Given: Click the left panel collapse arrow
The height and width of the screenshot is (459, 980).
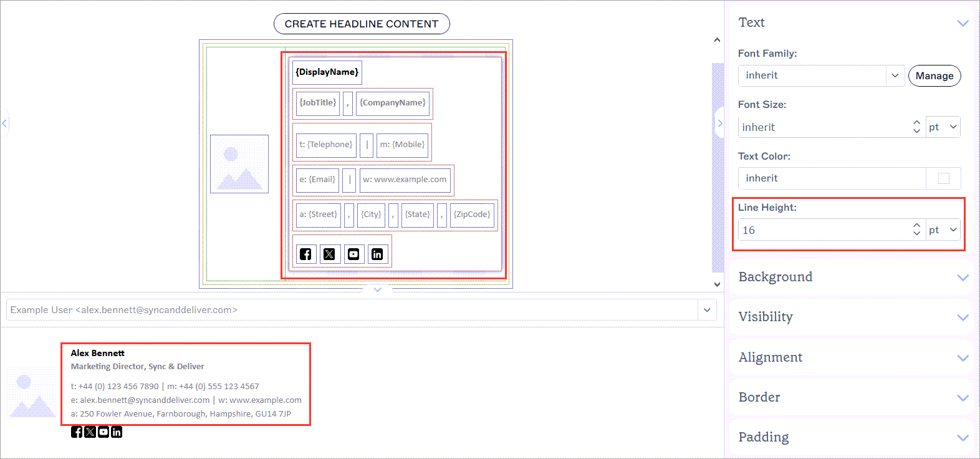Looking at the screenshot, I should (4, 123).
